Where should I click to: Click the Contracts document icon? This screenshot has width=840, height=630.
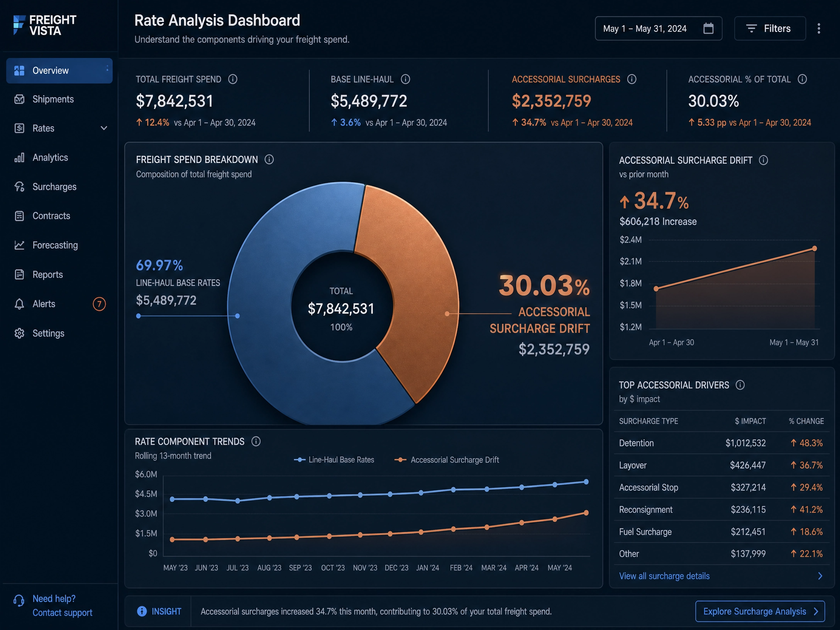click(19, 216)
